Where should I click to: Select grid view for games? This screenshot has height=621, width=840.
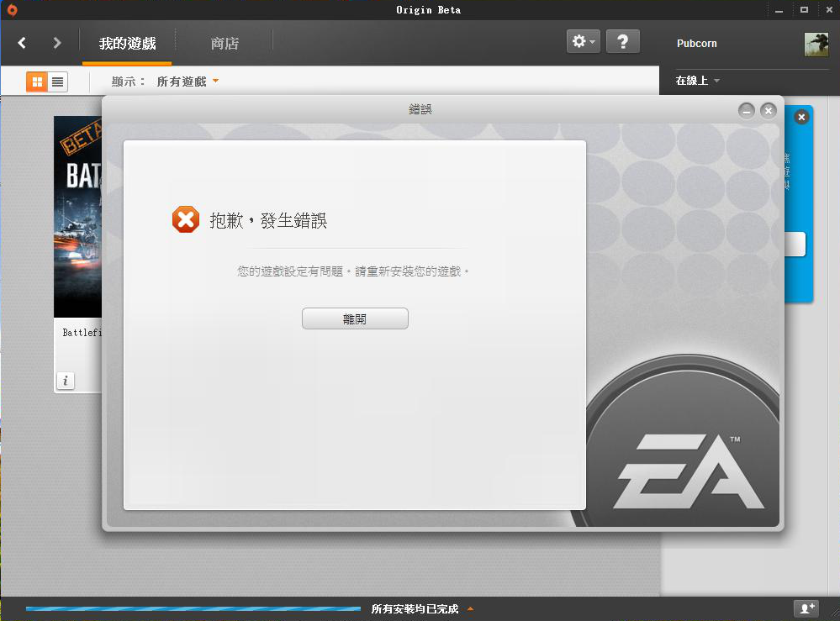tap(37, 82)
